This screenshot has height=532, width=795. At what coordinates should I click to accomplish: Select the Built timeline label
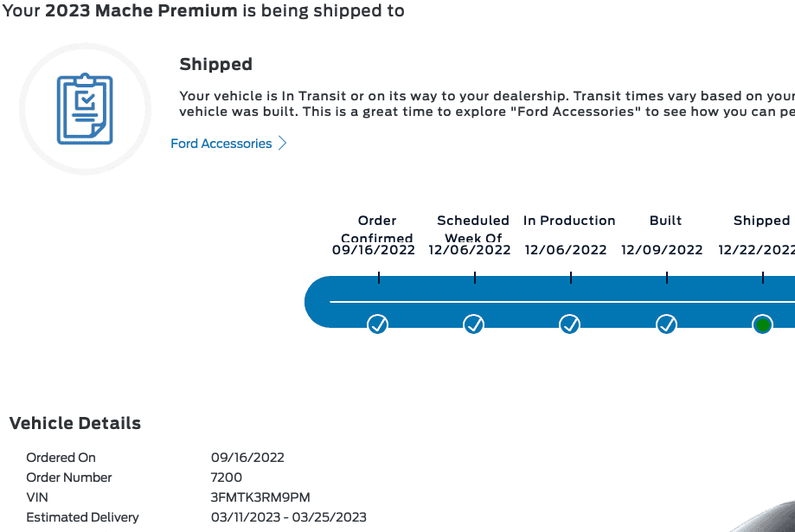(x=665, y=221)
